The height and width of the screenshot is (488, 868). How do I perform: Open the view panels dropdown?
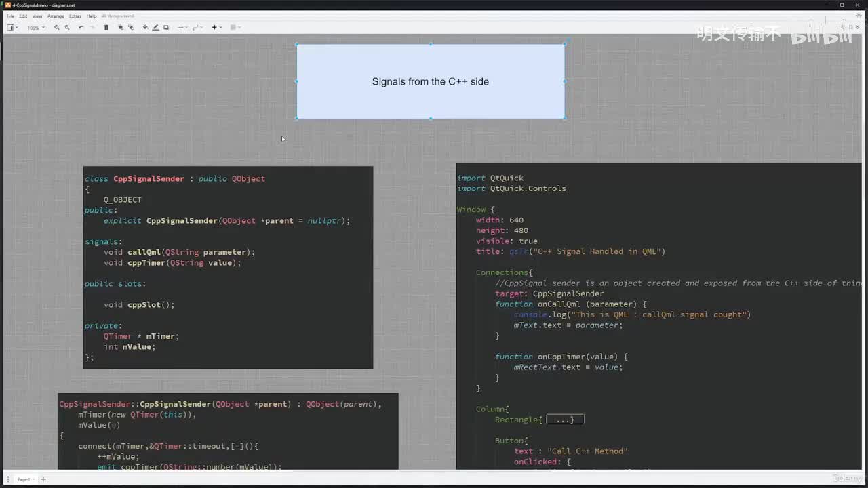12,28
